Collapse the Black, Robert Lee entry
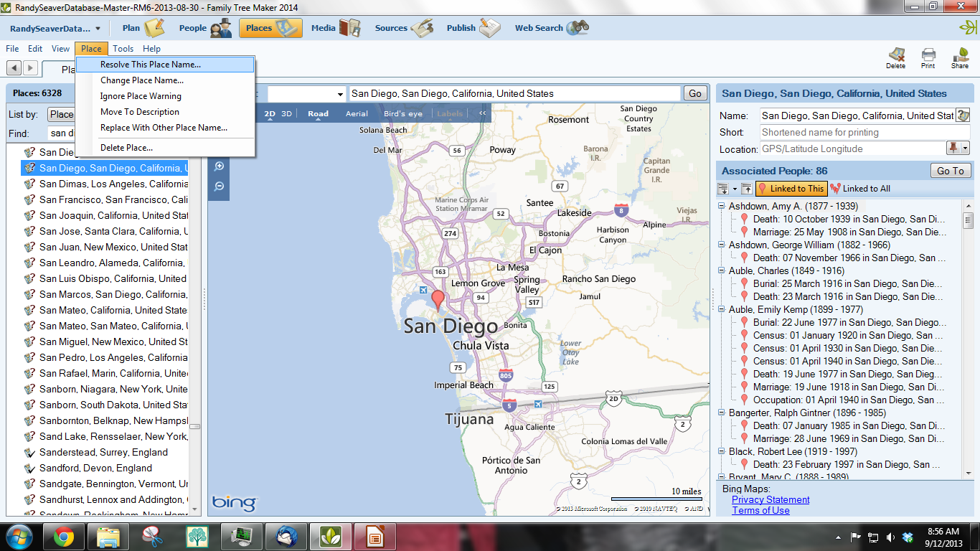The width and height of the screenshot is (980, 551). coord(722,451)
